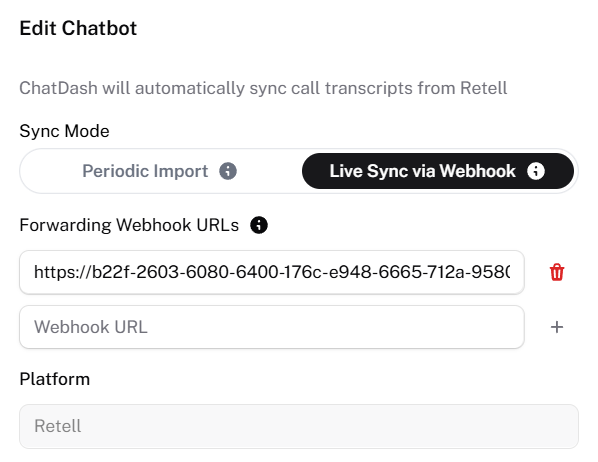Click the Edit Chatbot heading
This screenshot has height=462, width=598.
78,28
